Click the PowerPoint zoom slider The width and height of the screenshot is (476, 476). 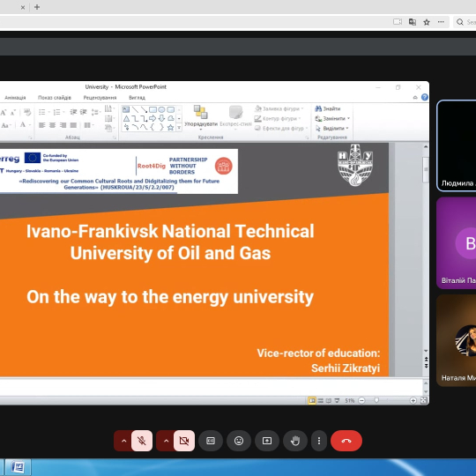(387, 401)
